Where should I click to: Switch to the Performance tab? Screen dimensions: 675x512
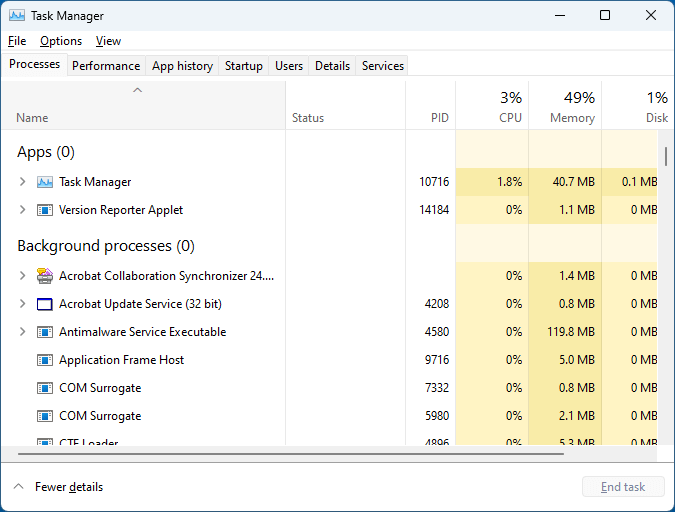(106, 66)
